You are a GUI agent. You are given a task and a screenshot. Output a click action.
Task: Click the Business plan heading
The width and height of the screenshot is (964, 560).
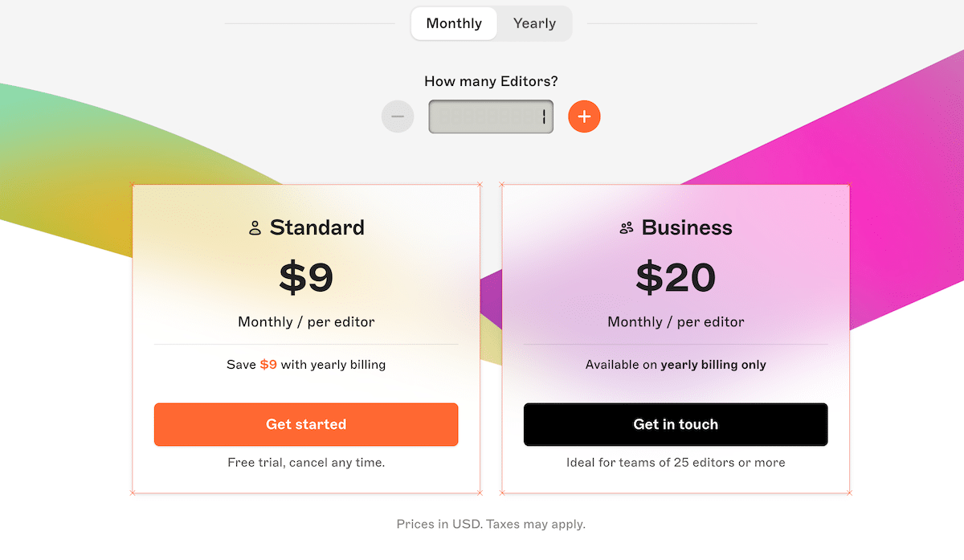coord(687,227)
